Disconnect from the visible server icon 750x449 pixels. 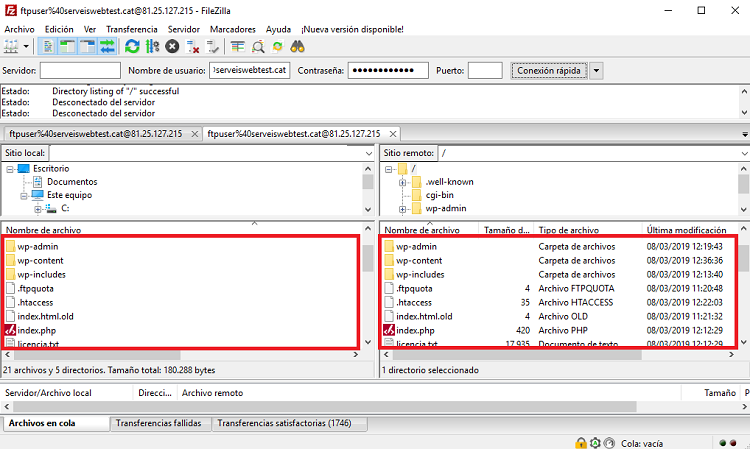(x=192, y=46)
